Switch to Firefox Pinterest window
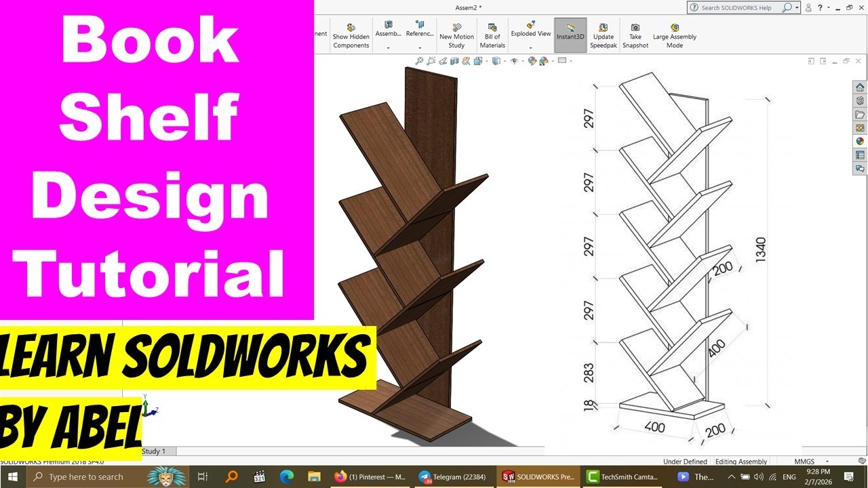868x488 pixels. click(370, 477)
